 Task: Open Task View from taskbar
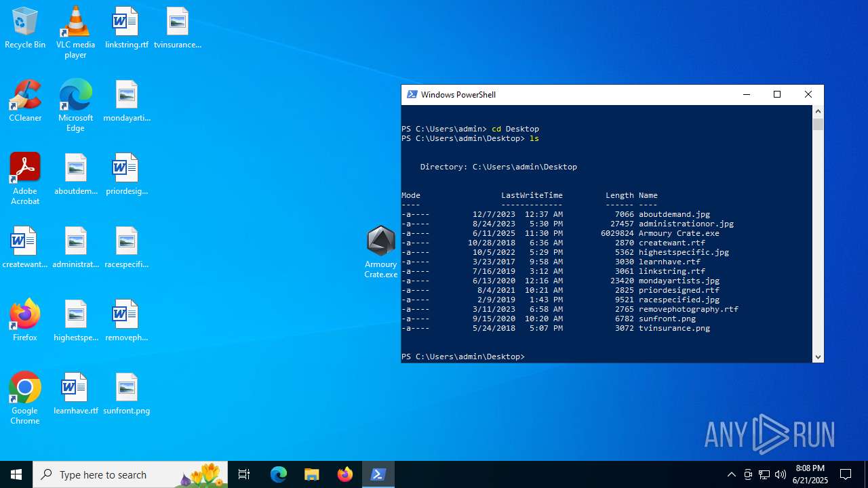pos(244,474)
